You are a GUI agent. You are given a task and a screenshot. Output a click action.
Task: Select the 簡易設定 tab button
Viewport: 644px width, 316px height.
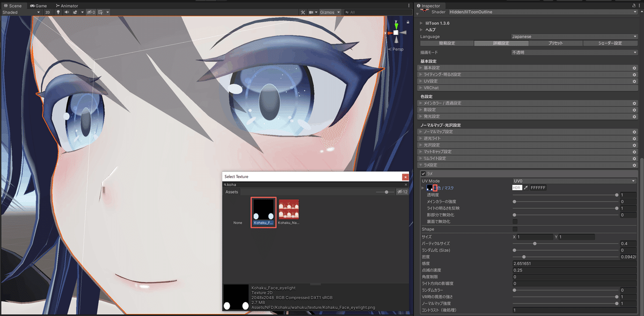pos(447,43)
